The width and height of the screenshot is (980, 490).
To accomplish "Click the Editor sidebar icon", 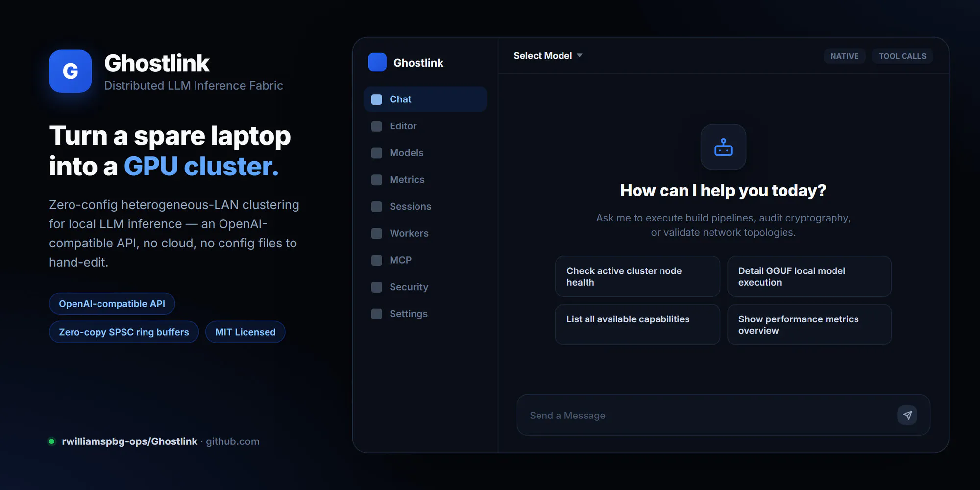I will (377, 126).
